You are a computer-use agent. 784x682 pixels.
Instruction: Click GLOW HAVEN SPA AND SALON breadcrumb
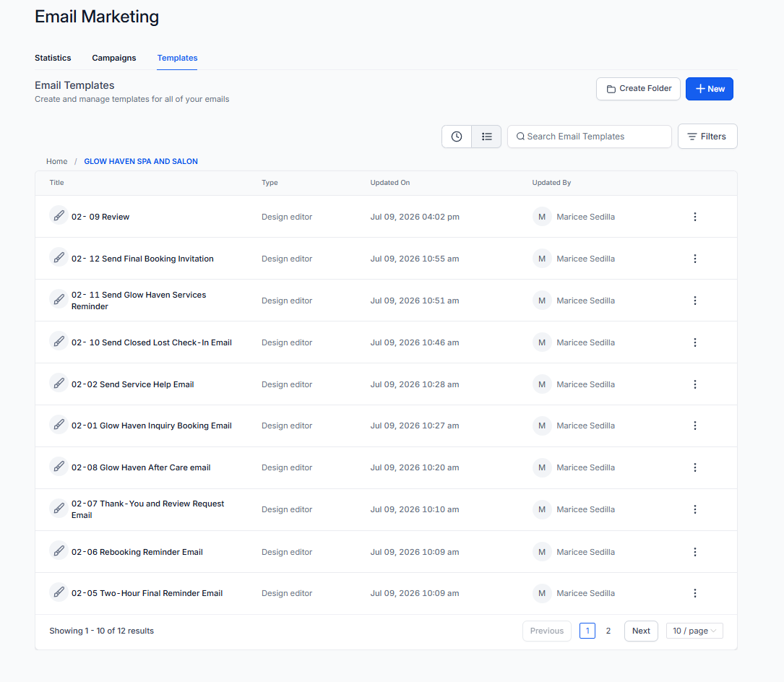tap(141, 162)
